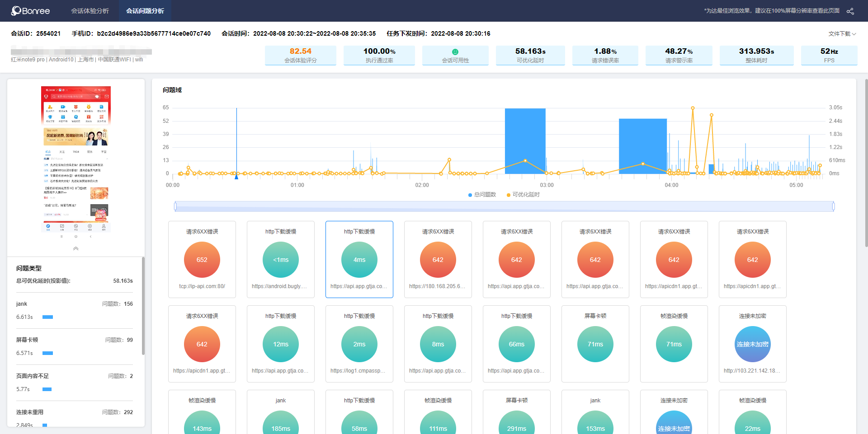Screen dimensions: 868x434
Task: Click the green smiley session availability icon
Action: (x=455, y=52)
